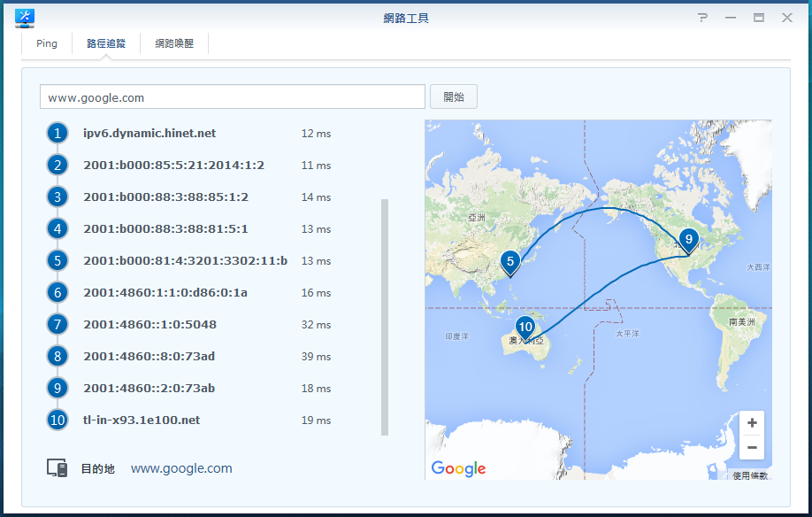Click the 18 ms latency value
This screenshot has height=517, width=812.
click(316, 389)
